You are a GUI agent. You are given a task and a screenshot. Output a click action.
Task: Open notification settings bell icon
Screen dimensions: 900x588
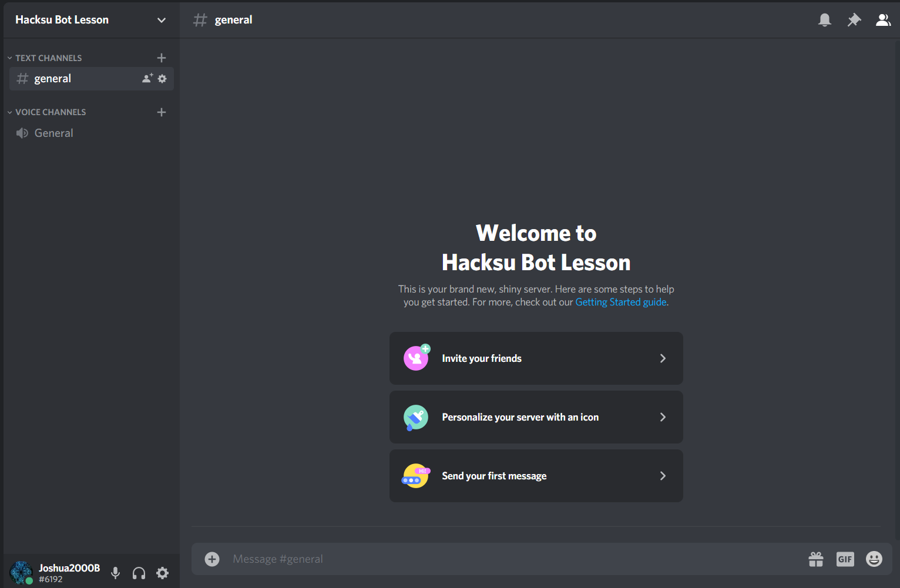(825, 20)
